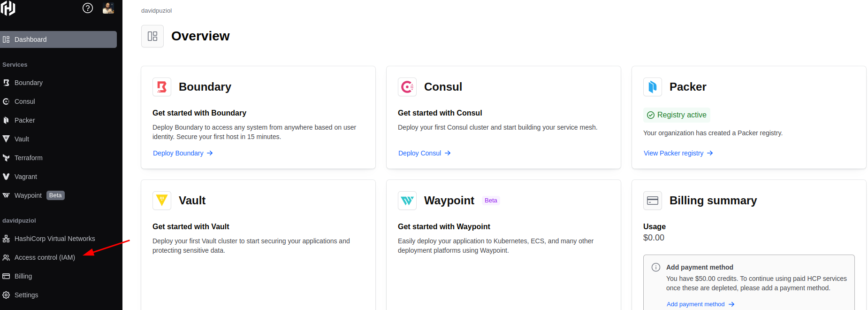This screenshot has width=868, height=310.
Task: Open Terraform from the Services menu
Action: coord(28,158)
